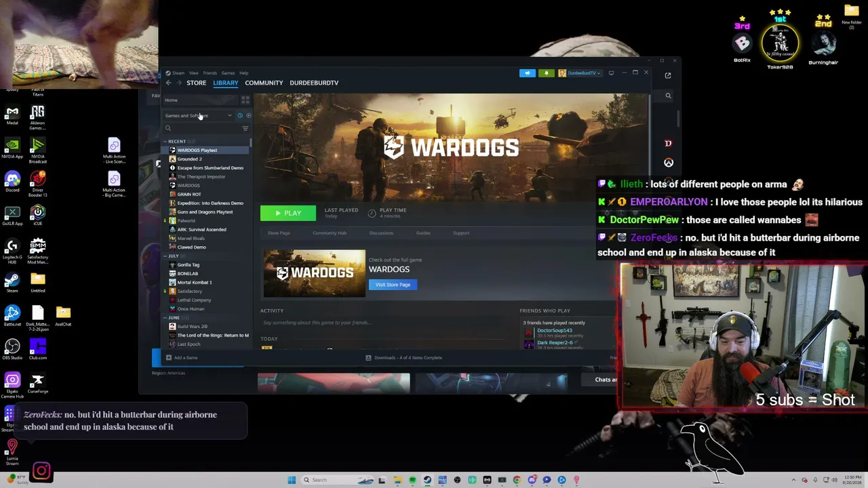Open the COMMUNITY tab
The width and height of the screenshot is (868, 488).
click(x=264, y=83)
